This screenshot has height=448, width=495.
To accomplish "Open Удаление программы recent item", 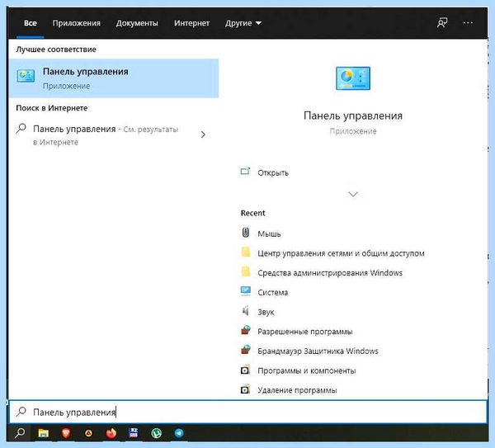I will point(297,390).
